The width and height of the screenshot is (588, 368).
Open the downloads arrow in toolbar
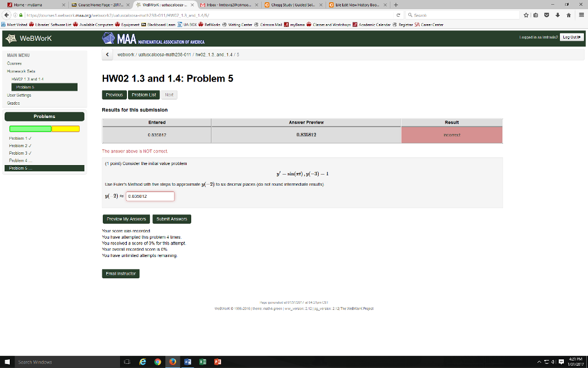click(556, 15)
